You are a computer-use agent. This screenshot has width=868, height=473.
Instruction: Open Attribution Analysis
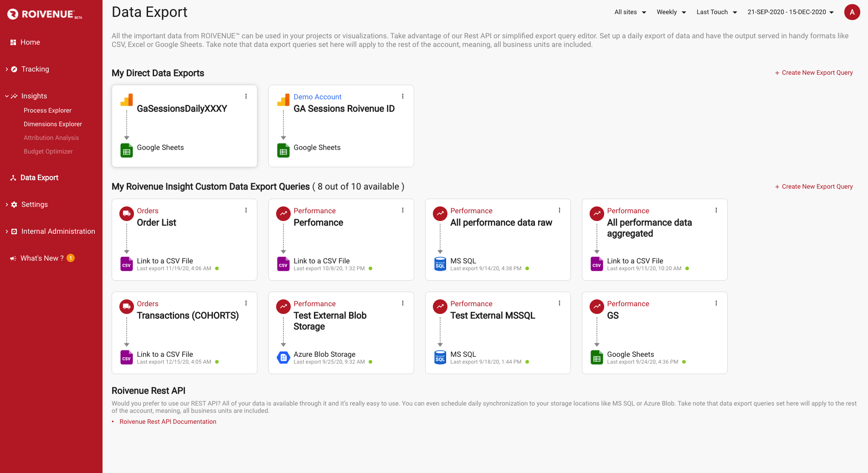coord(51,138)
